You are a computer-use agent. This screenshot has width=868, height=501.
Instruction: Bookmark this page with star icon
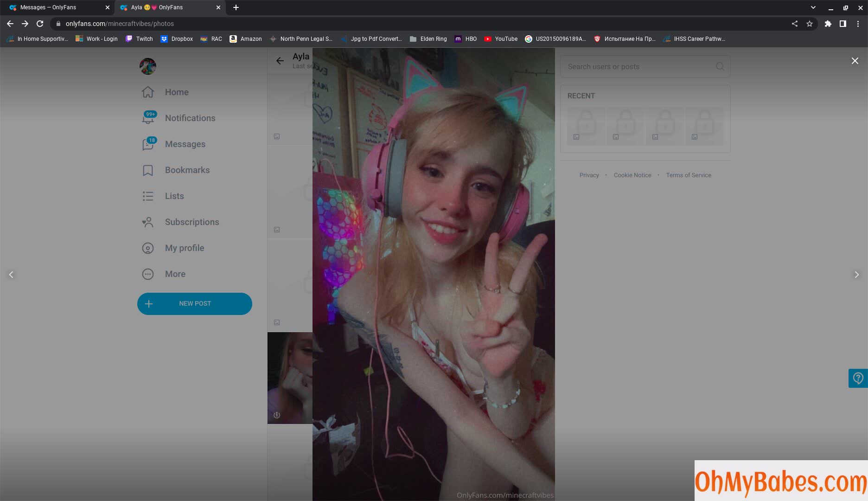pyautogui.click(x=810, y=24)
